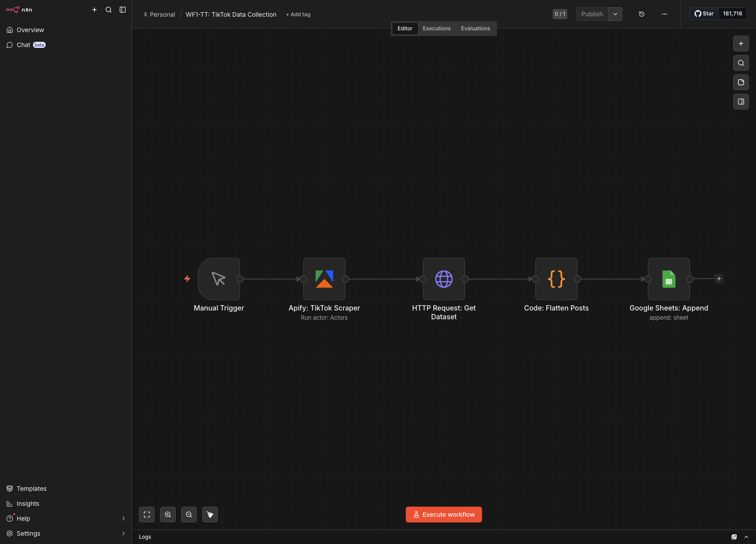Screen dimensions: 756x544
Task: Open search from the sidebar header
Action: pos(109,10)
